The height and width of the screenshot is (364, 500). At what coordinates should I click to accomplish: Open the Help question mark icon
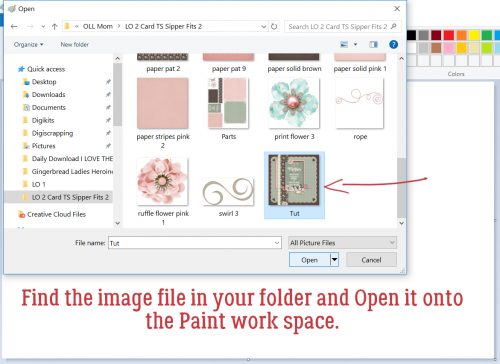(x=393, y=44)
